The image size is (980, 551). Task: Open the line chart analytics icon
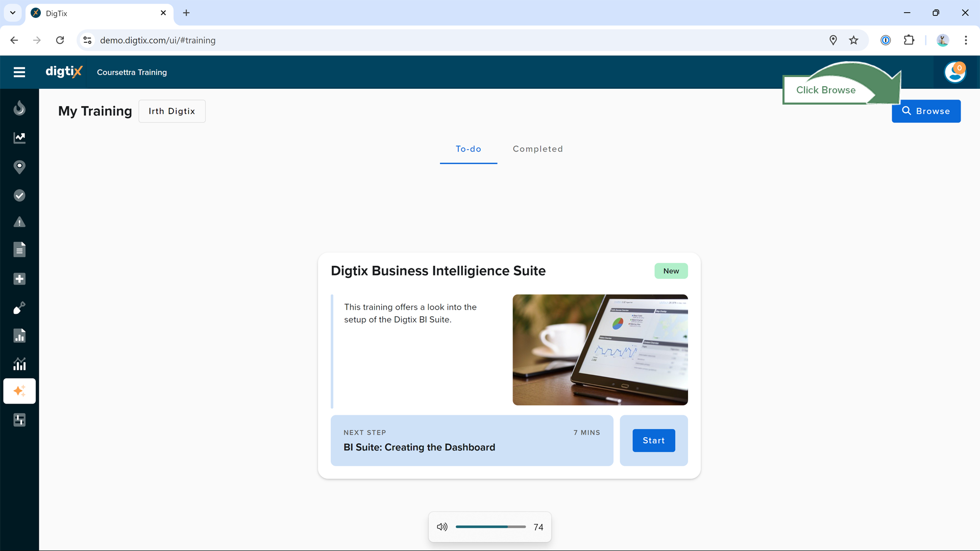(x=19, y=138)
